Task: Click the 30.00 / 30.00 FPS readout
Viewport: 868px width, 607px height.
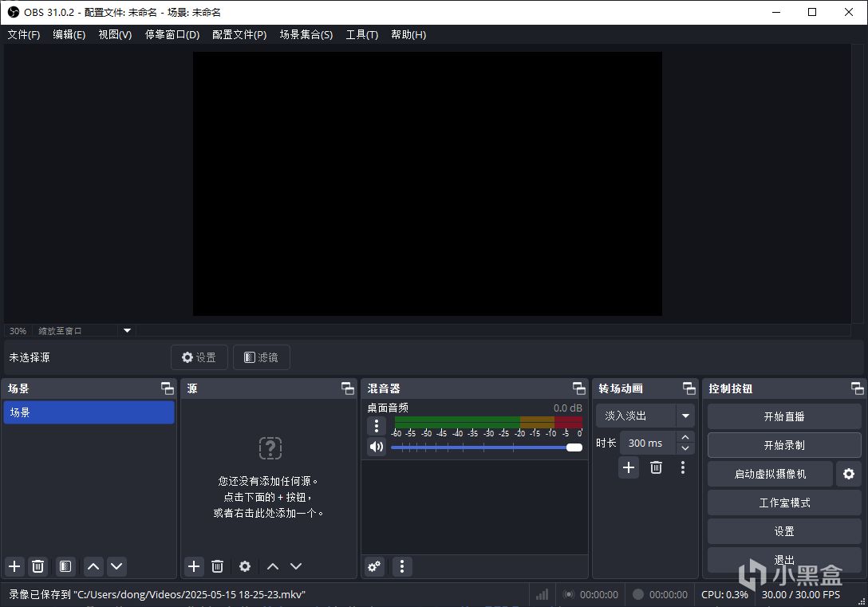Action: click(x=800, y=594)
